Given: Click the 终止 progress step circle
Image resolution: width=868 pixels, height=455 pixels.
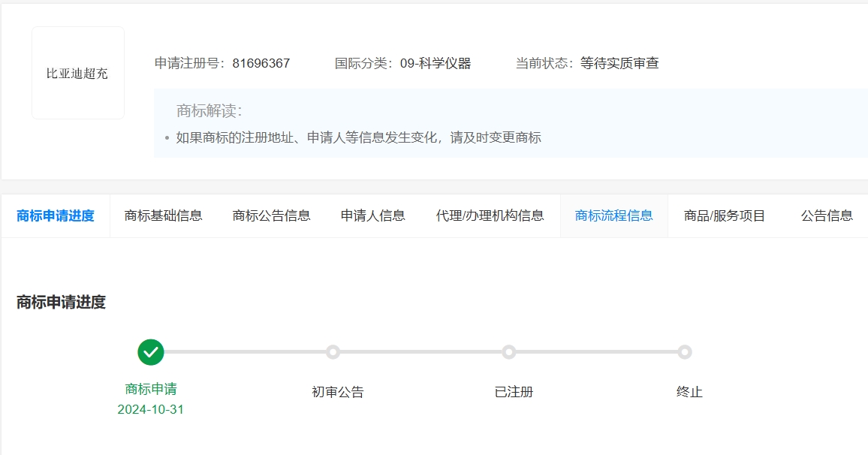Looking at the screenshot, I should [685, 352].
